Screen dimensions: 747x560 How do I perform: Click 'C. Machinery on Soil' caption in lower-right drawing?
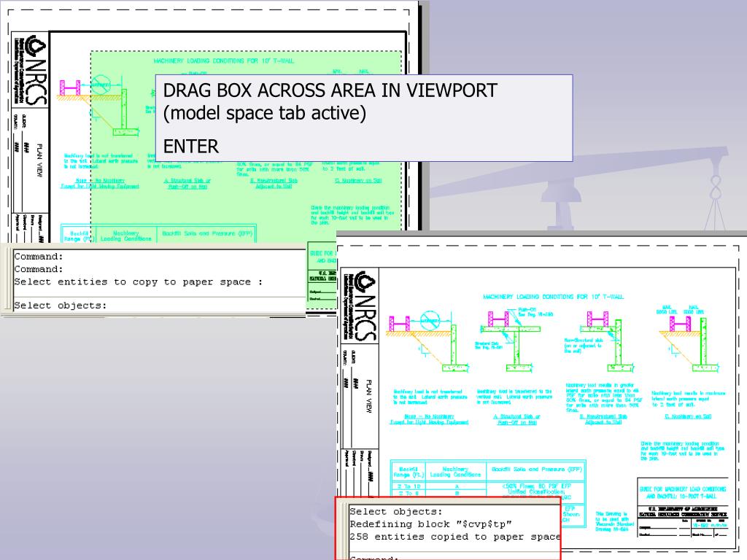pos(688,416)
